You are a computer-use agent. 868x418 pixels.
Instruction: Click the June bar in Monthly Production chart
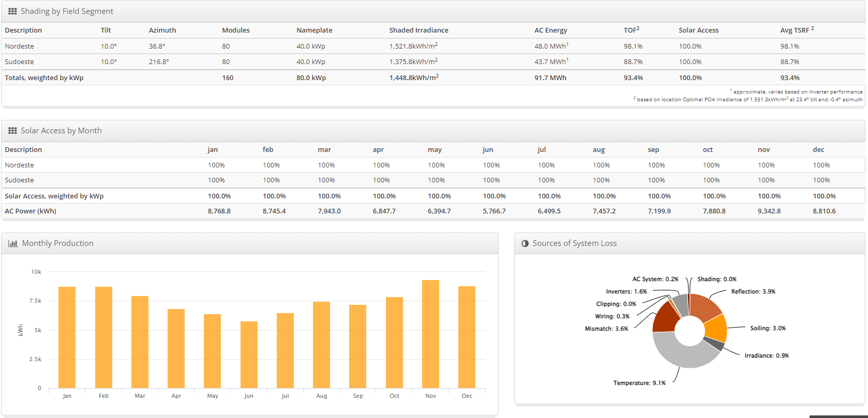(x=249, y=354)
